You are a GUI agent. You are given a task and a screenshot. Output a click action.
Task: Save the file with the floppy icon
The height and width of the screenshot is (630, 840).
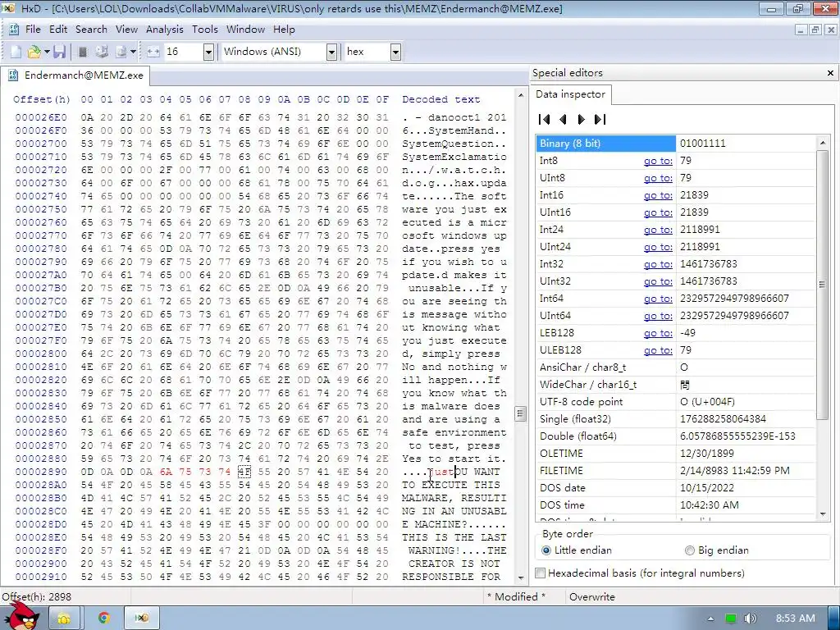[x=59, y=52]
